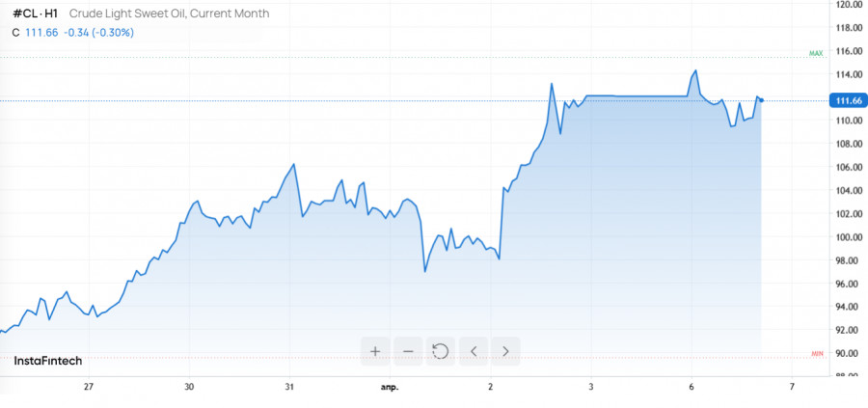Image resolution: width=868 pixels, height=408 pixels.
Task: Click the InstaFintech logo
Action: click(48, 361)
